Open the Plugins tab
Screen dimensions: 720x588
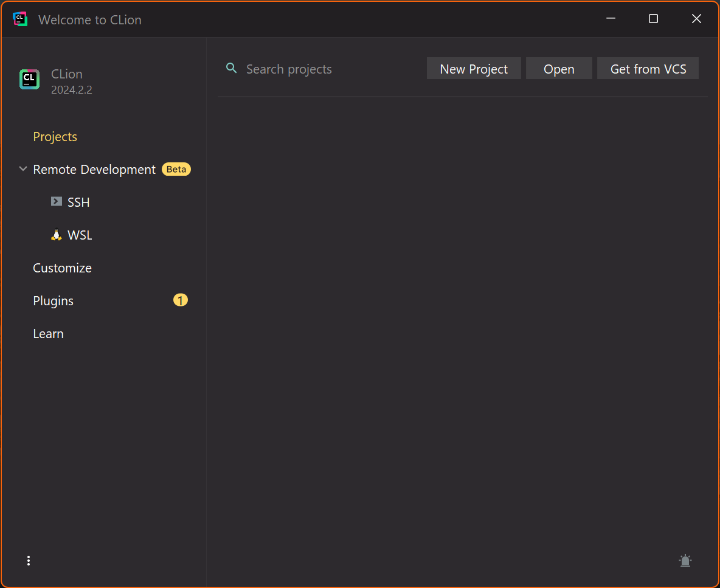pyautogui.click(x=54, y=301)
